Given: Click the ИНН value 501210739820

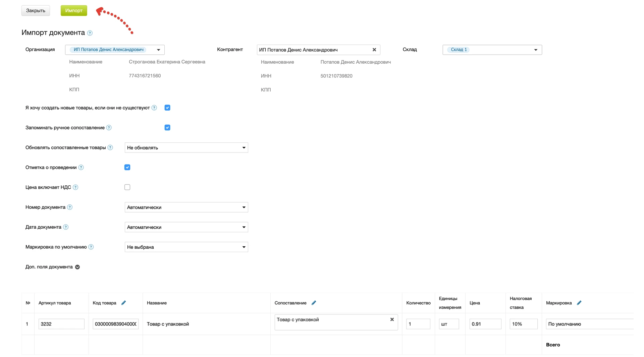Looking at the screenshot, I should point(336,76).
